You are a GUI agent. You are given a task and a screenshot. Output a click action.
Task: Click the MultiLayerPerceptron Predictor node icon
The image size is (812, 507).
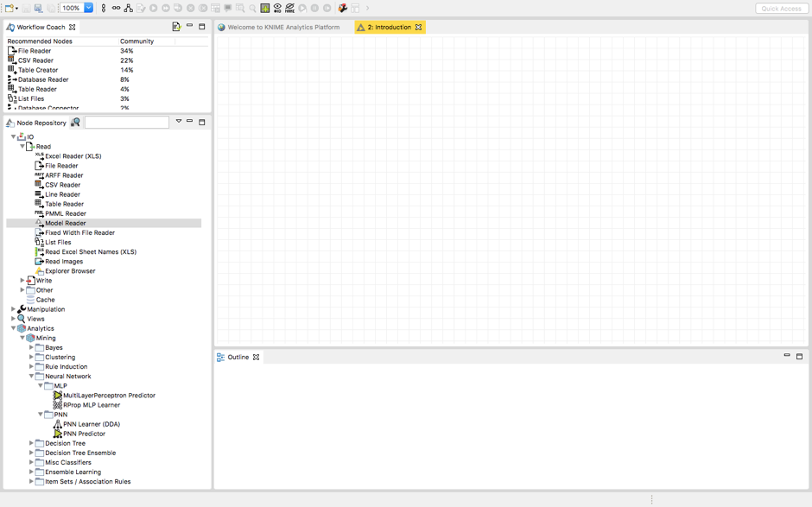57,396
